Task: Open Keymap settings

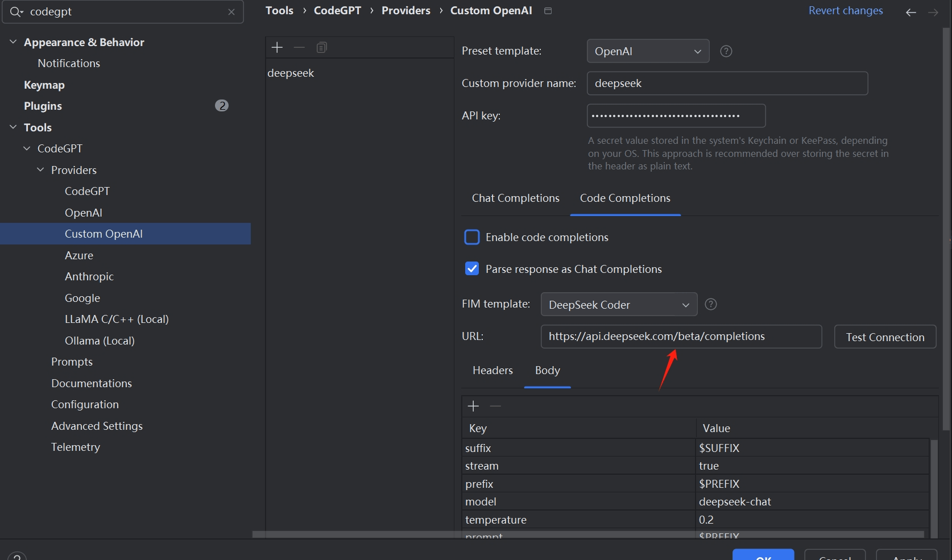Action: 44,85
